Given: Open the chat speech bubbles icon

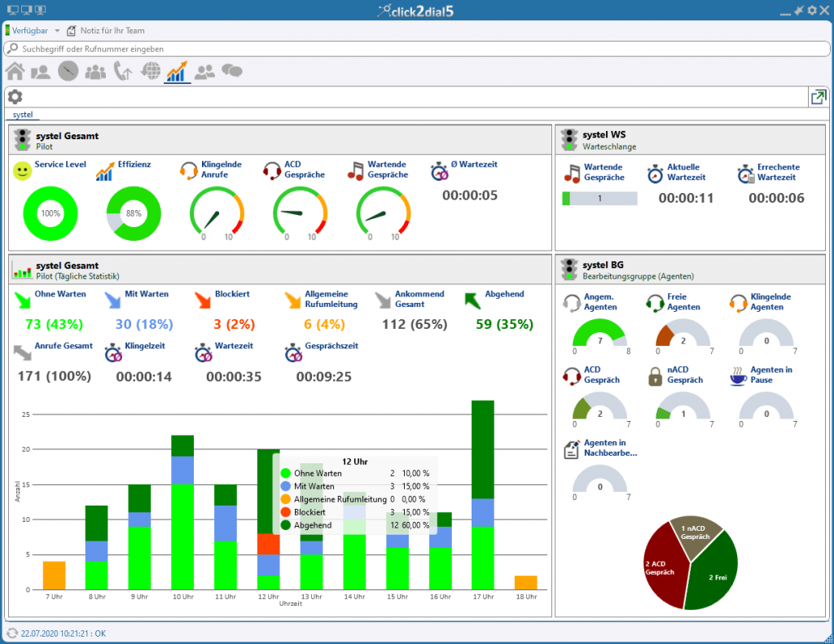Looking at the screenshot, I should (x=232, y=72).
